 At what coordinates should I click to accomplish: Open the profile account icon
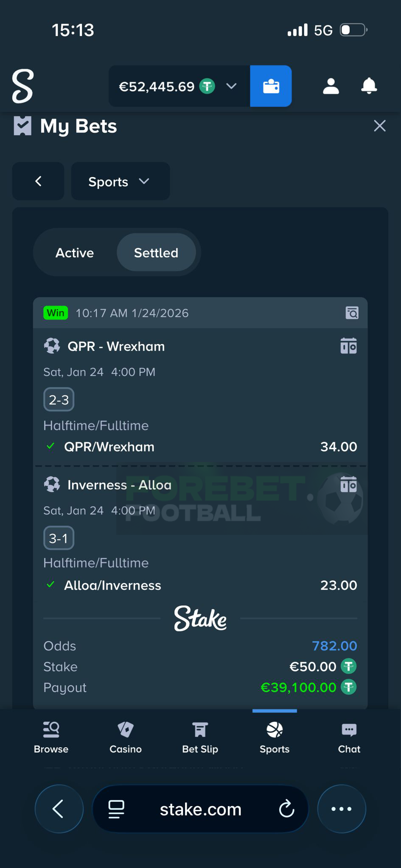point(331,86)
